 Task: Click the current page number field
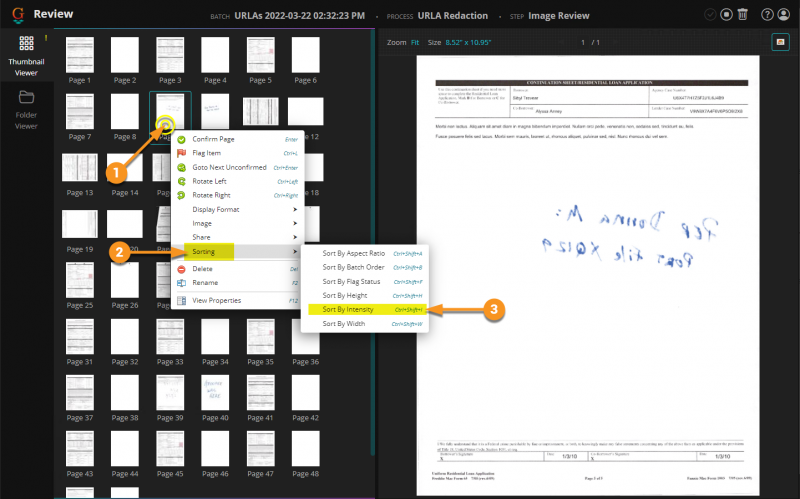(x=583, y=42)
